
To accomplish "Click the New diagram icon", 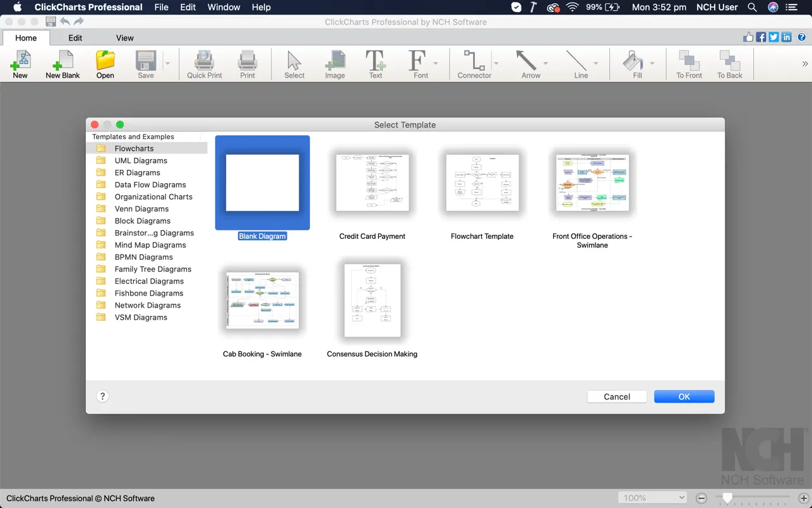I will [20, 64].
